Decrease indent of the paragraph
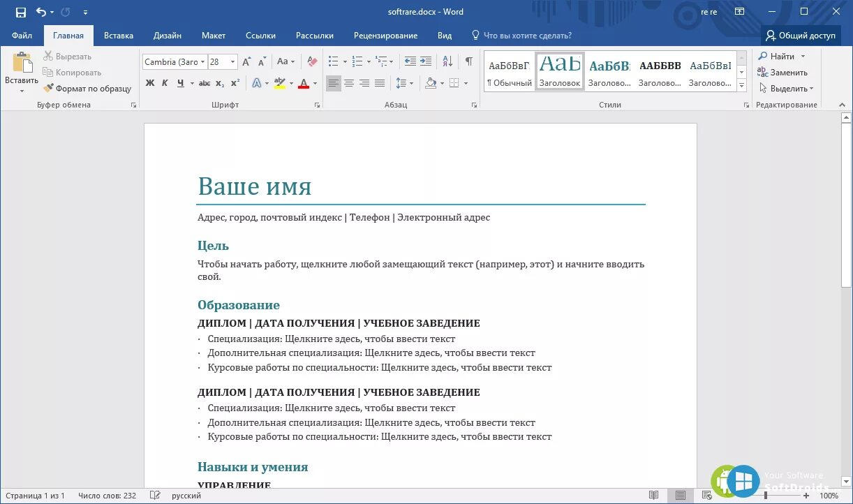Image resolution: width=853 pixels, height=504 pixels. (410, 61)
